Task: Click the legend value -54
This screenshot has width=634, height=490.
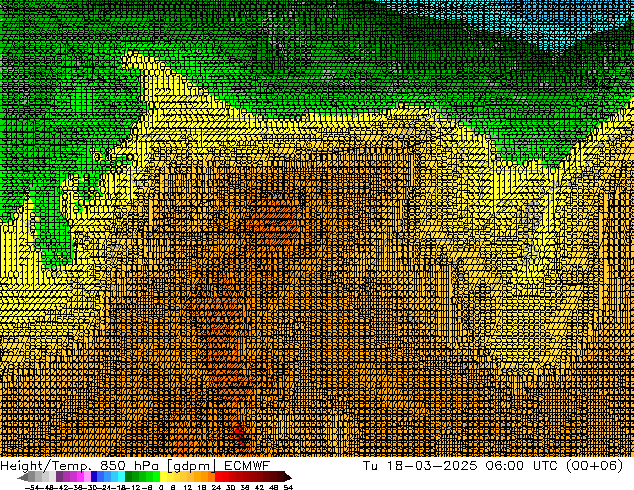Action: 32,487
